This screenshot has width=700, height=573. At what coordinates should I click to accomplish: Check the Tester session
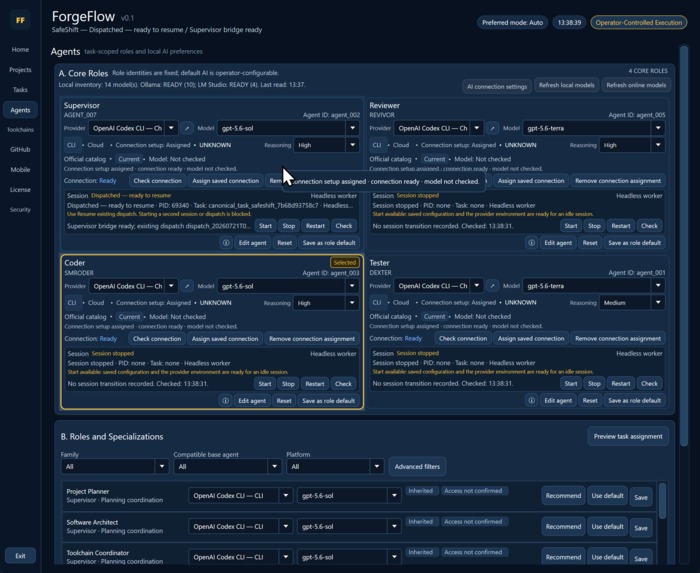(x=649, y=383)
